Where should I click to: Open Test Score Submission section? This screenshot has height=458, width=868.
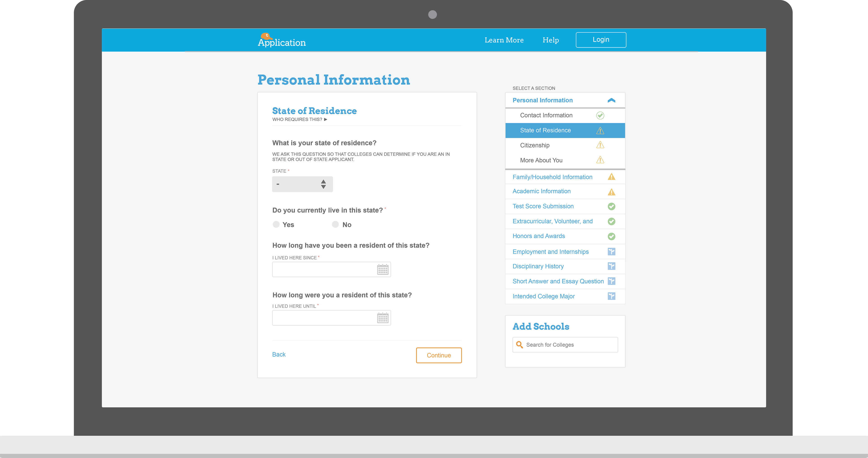coord(565,206)
